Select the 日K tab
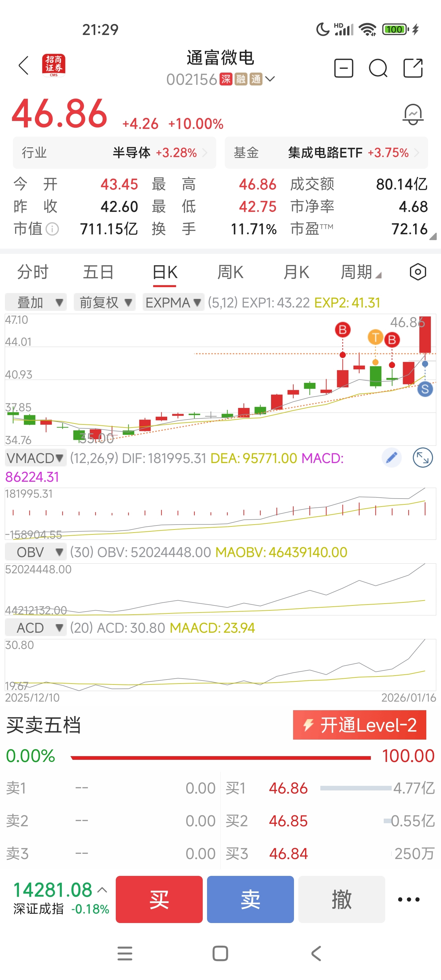The width and height of the screenshot is (441, 980). [x=165, y=272]
